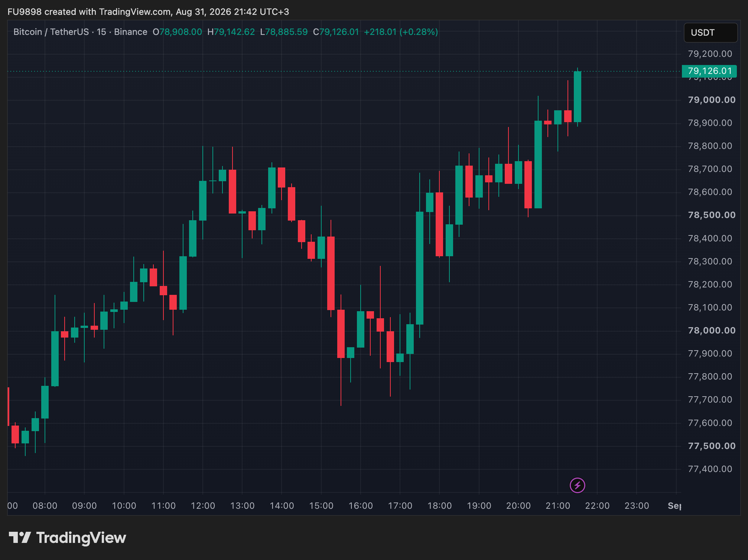Select the 78,500.00 price axis label

(712, 215)
